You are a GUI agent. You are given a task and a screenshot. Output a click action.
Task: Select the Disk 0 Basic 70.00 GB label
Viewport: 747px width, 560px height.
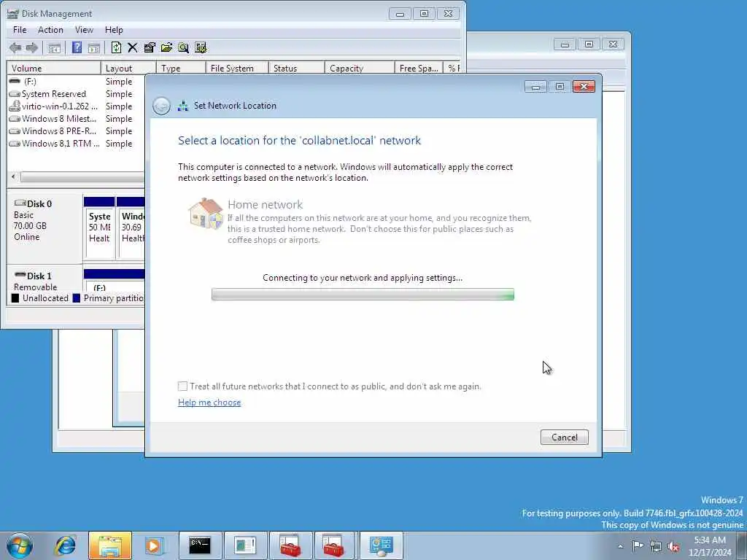44,227
